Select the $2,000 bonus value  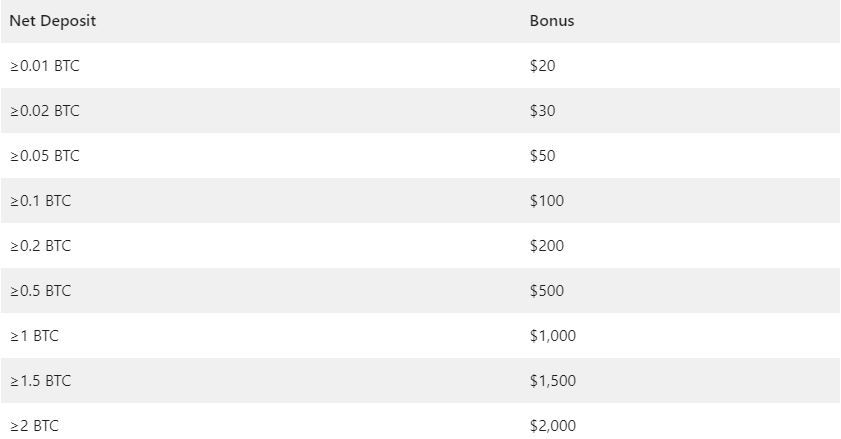[552, 427]
